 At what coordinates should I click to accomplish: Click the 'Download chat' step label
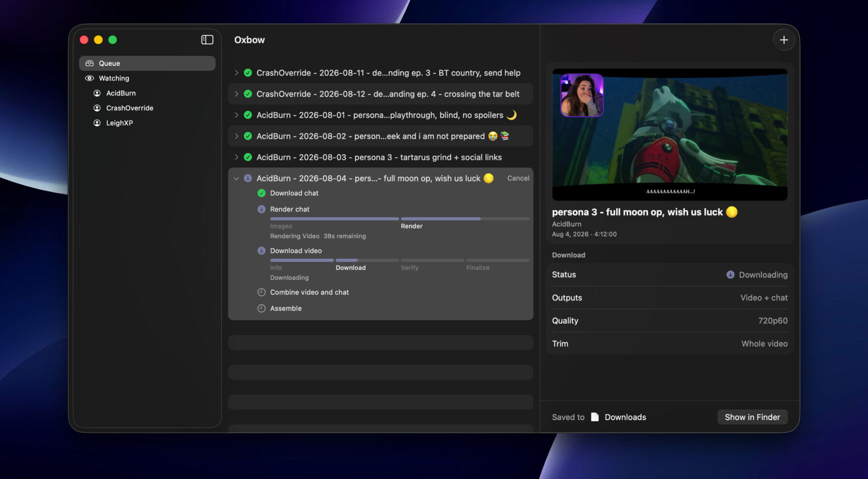click(x=294, y=193)
